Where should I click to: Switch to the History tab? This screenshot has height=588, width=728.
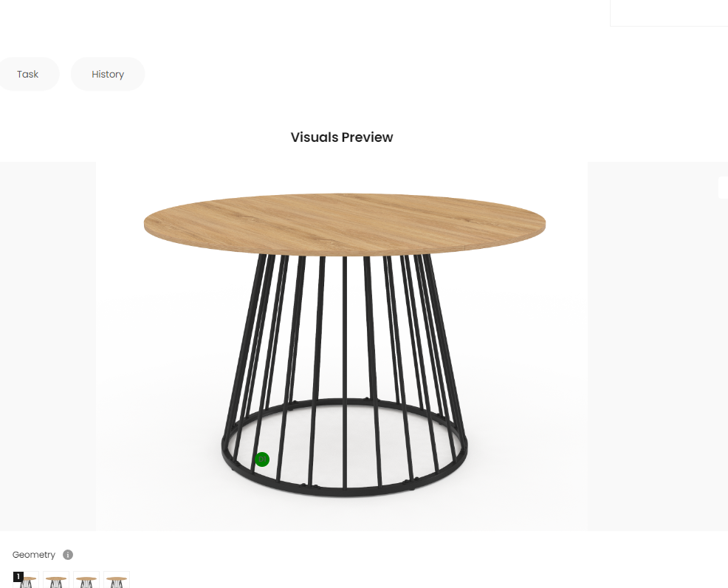[108, 75]
